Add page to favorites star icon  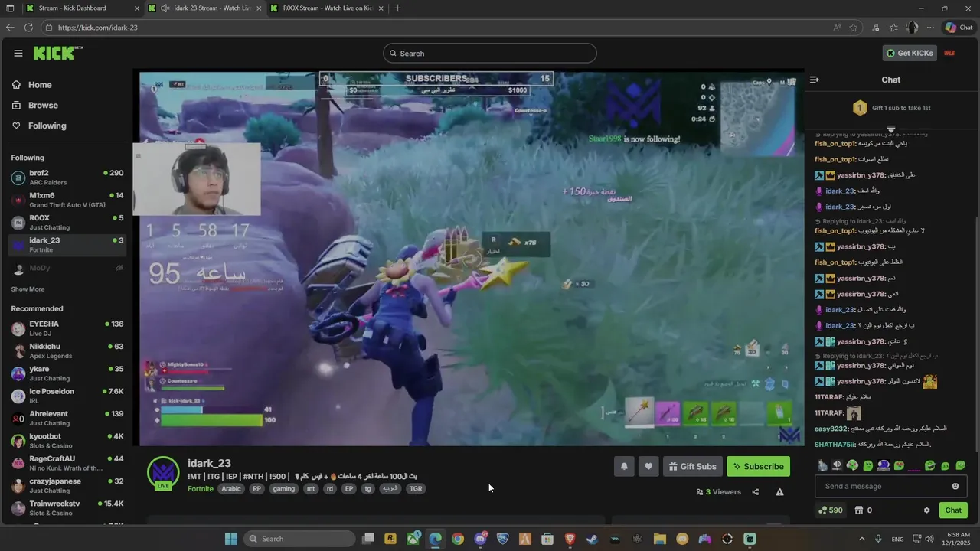point(854,28)
